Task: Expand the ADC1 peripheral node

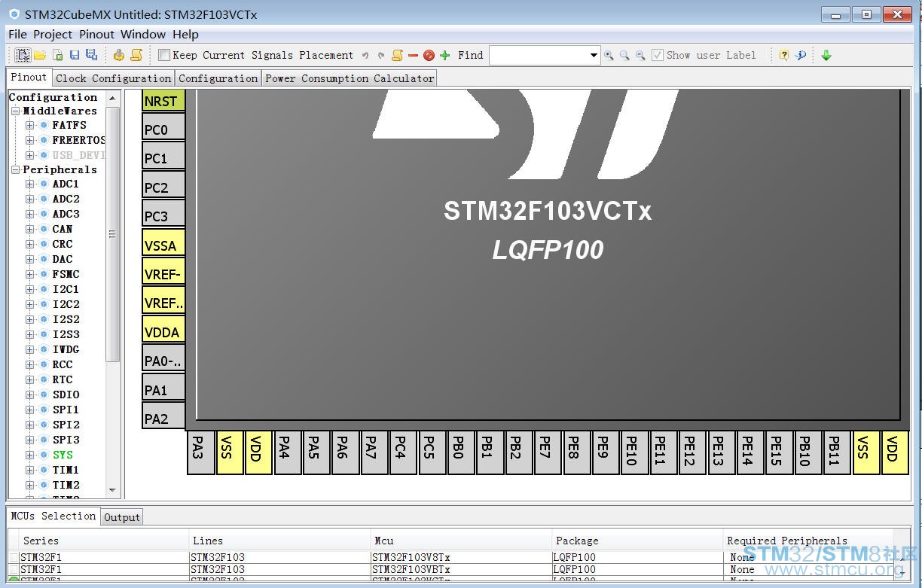Action: coord(30,184)
